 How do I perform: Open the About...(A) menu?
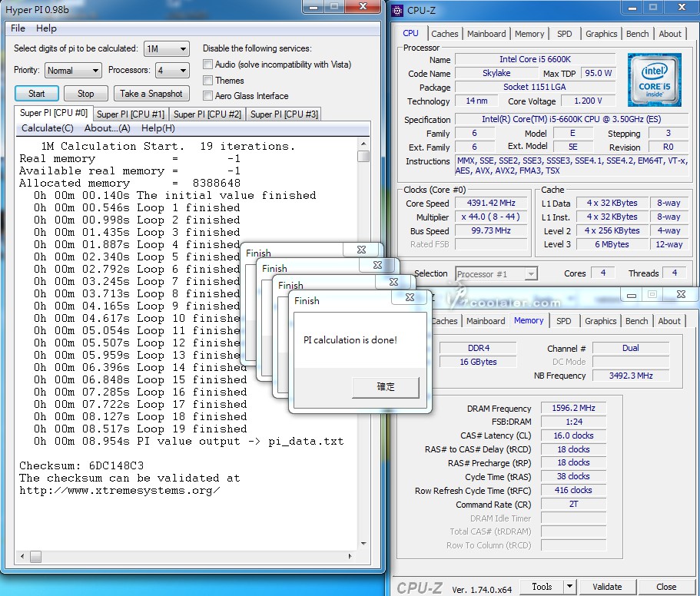(x=107, y=128)
